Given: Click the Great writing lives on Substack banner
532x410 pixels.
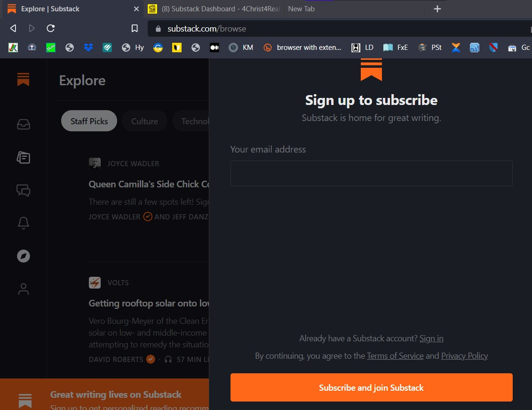Looking at the screenshot, I should click(104, 394).
